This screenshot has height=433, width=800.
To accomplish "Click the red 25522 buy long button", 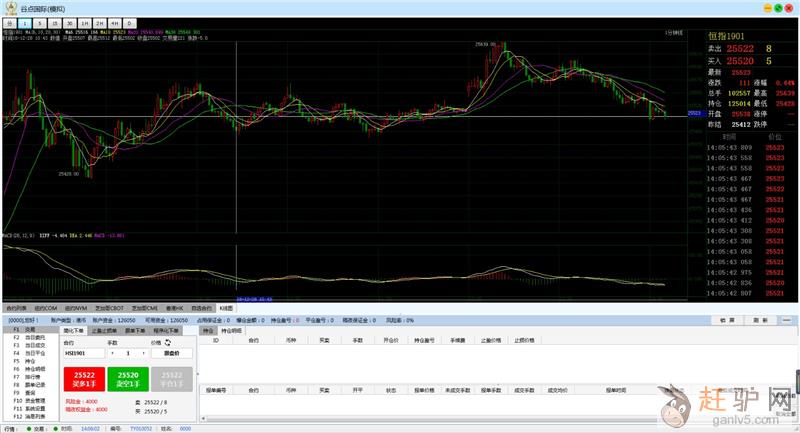I will (83, 378).
